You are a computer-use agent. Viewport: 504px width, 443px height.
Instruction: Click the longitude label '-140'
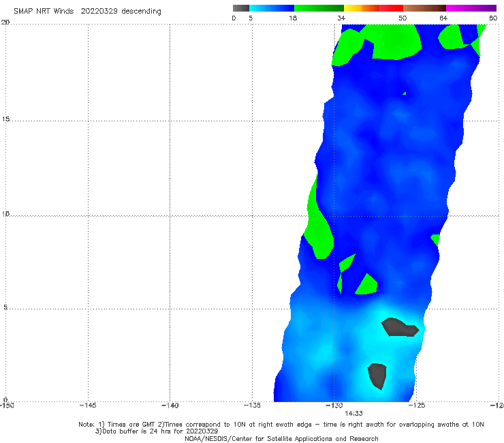click(170, 406)
